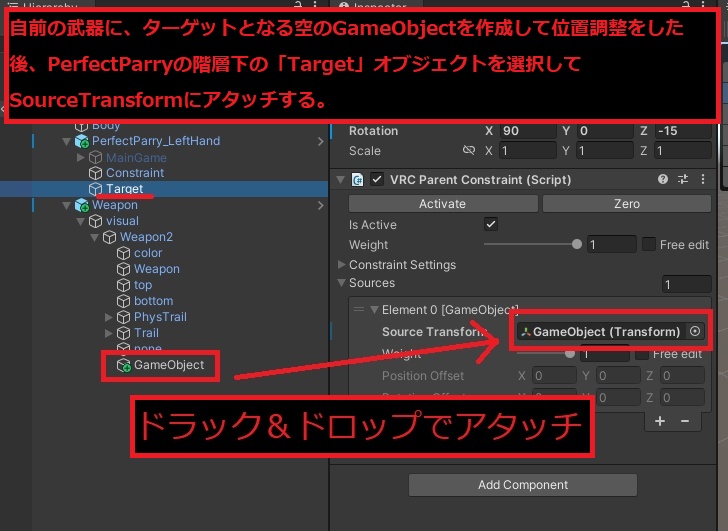
Task: Edit the Sources array size field
Action: pyautogui.click(x=686, y=284)
